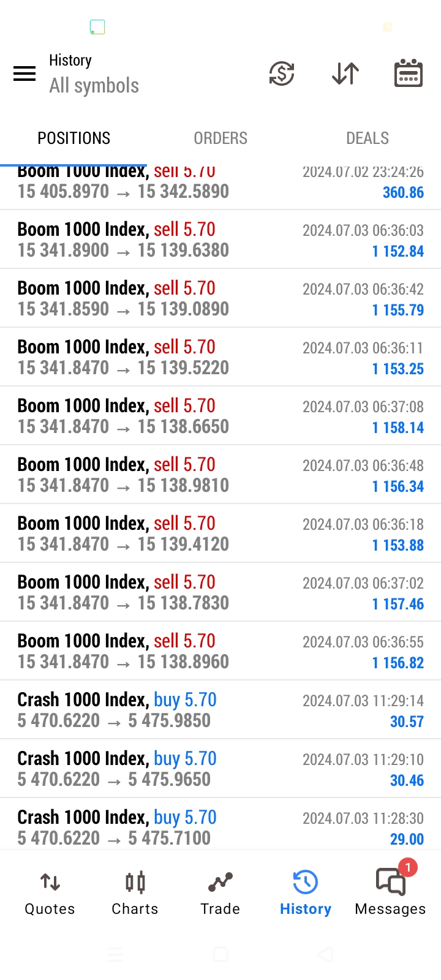Expand Crash 1000 position with profit 30.57

(221, 710)
